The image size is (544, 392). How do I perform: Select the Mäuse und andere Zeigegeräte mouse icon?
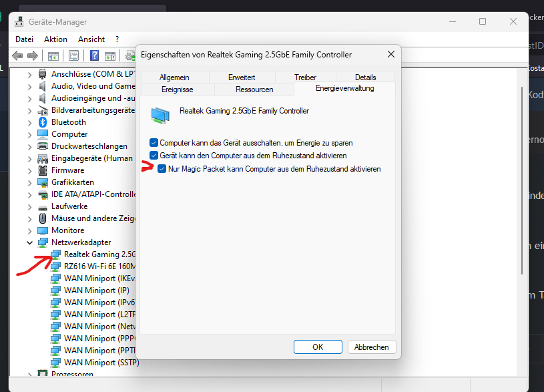click(x=43, y=218)
